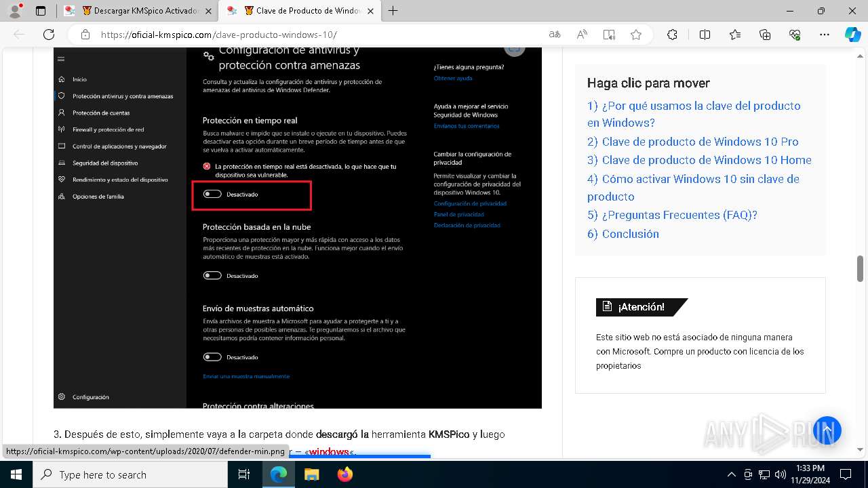Close the Clave de Producto tab
868x488 pixels.
(370, 11)
